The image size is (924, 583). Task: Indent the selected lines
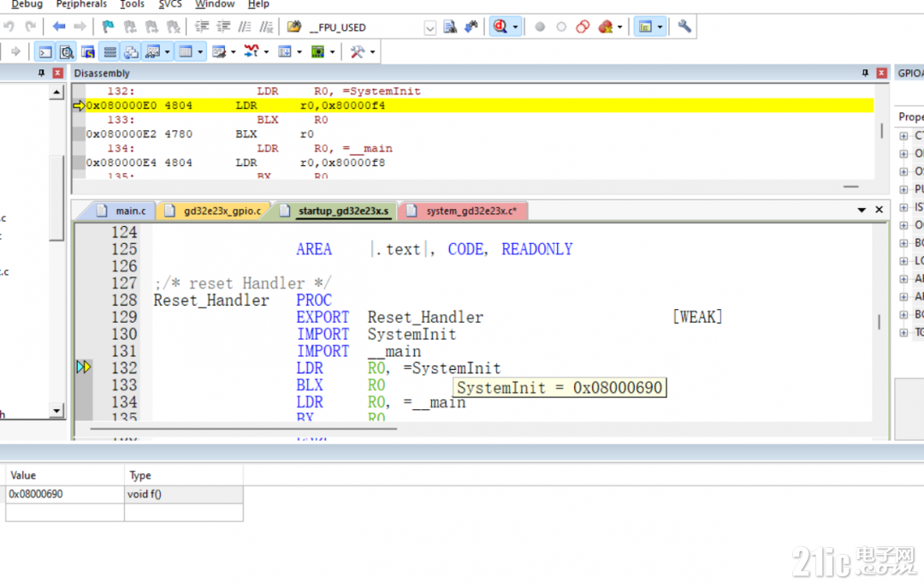[202, 27]
